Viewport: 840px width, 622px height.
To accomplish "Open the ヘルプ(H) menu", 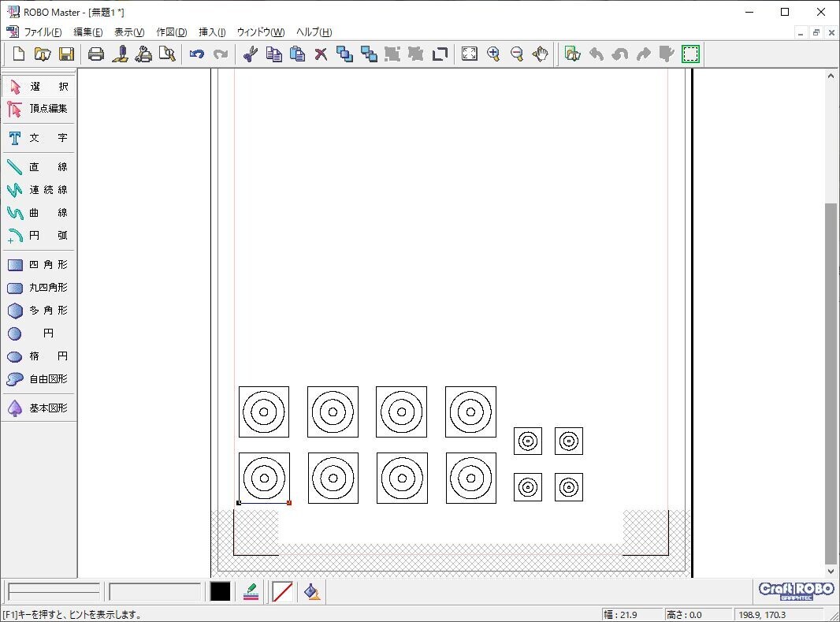I will coord(314,32).
